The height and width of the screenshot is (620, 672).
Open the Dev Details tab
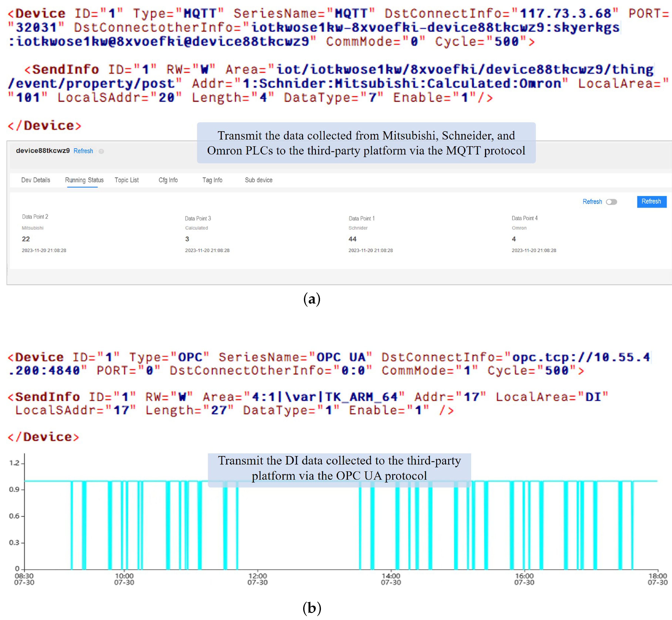(x=36, y=180)
